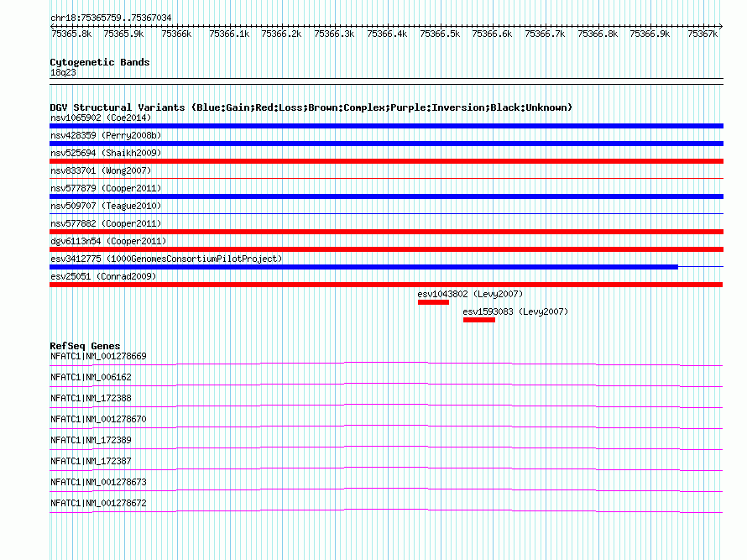
Task: Click the 75366k ruler mark
Action: 176,34
